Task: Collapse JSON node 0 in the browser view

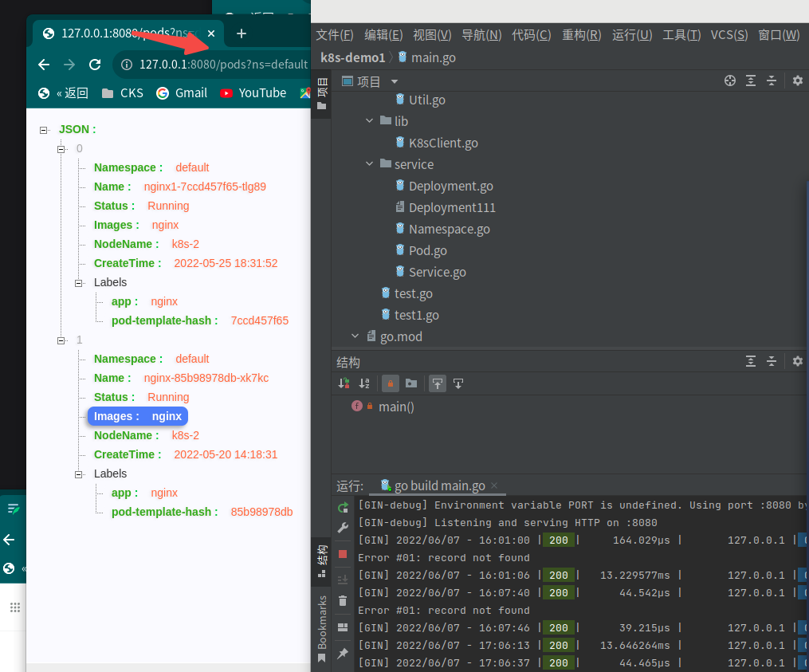Action: 61,148
